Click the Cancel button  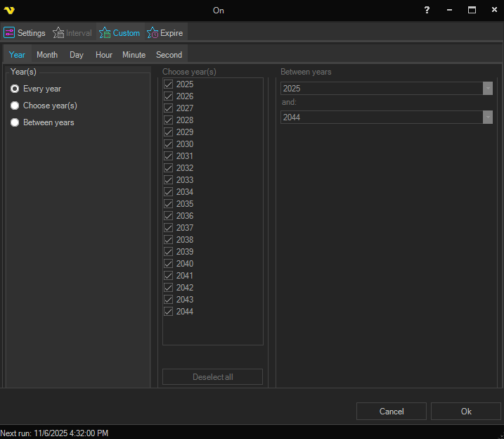click(392, 412)
